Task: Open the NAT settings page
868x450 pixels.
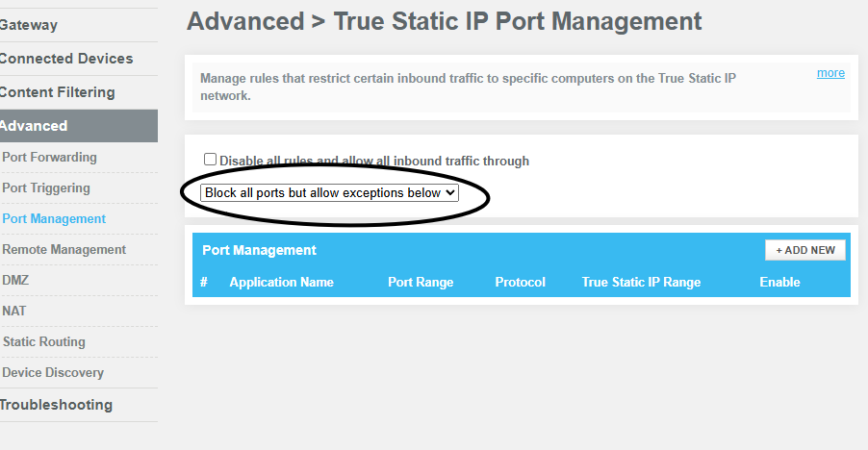Action: 14,311
